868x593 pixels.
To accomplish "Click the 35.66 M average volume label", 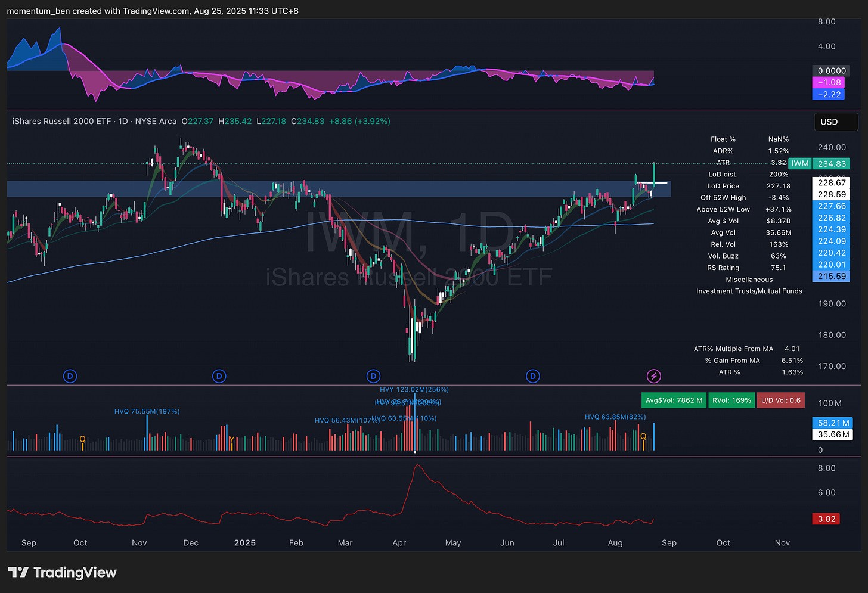I will [833, 434].
